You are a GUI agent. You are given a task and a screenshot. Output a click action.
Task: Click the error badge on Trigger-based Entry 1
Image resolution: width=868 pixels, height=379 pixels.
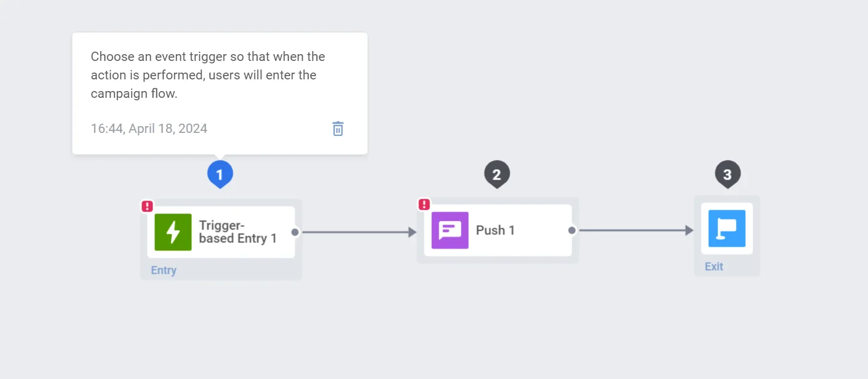147,206
